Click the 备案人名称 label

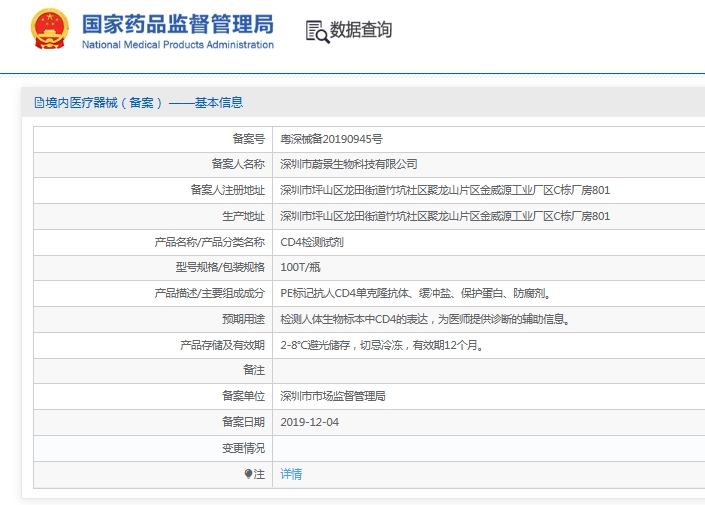238,164
